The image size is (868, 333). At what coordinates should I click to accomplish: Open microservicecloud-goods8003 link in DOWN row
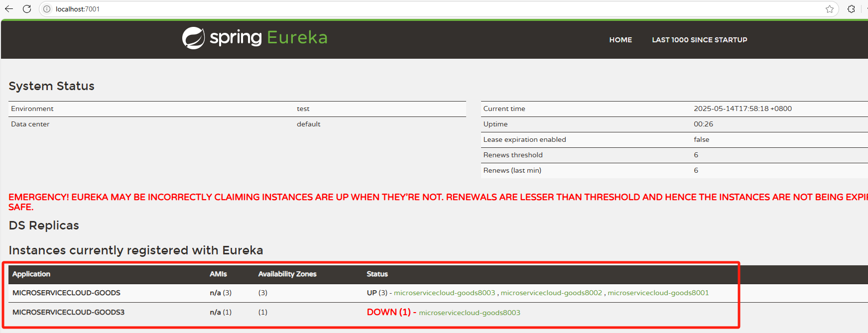(x=470, y=313)
